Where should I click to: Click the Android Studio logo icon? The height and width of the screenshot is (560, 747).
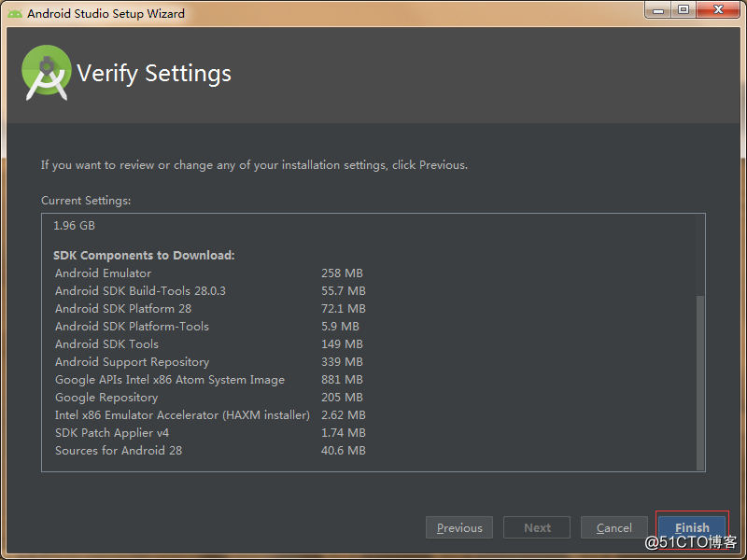[46, 73]
